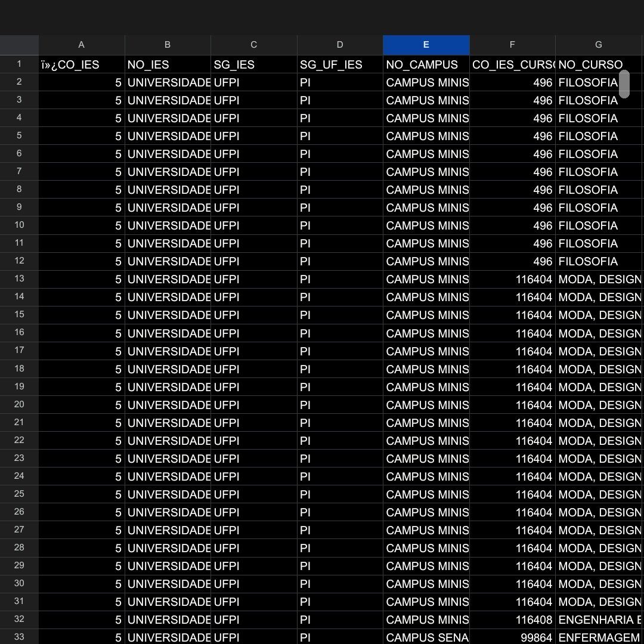The height and width of the screenshot is (644, 644).
Task: Click UNIVERSIDADE cell in row 15
Action: pyautogui.click(x=168, y=315)
